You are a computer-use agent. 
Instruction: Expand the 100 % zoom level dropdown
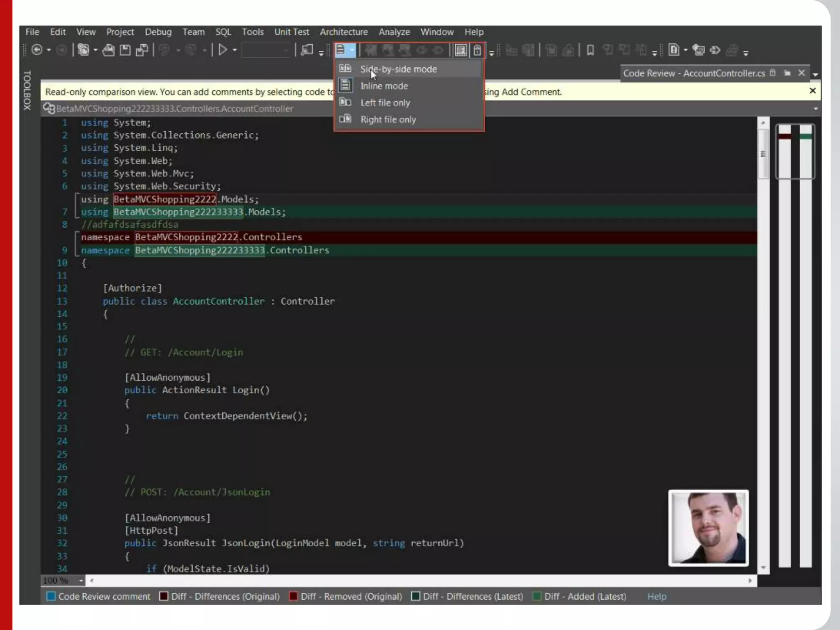(x=81, y=580)
